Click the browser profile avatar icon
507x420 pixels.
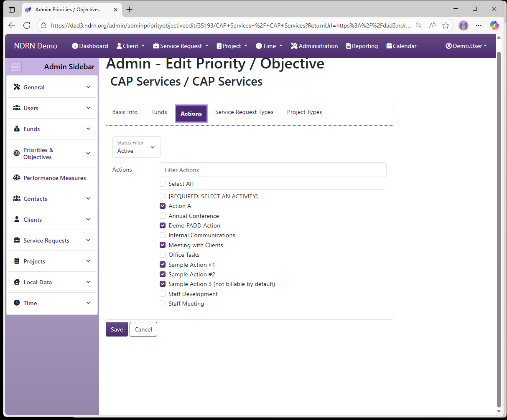pyautogui.click(x=463, y=25)
